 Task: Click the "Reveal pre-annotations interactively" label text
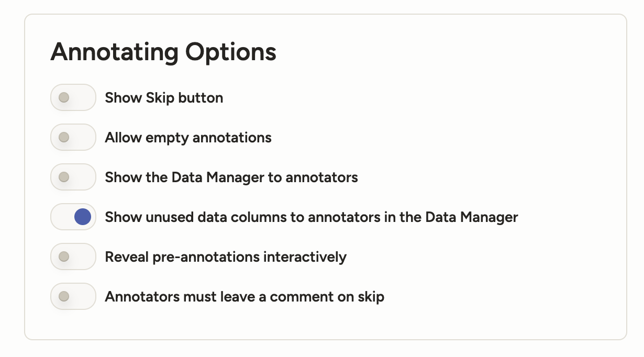coord(226,257)
